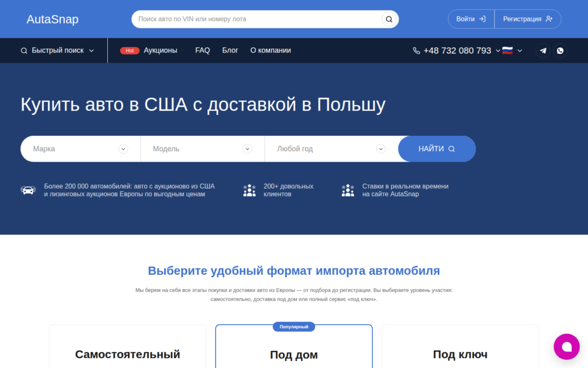Expand the phone number list chevron

(x=498, y=51)
